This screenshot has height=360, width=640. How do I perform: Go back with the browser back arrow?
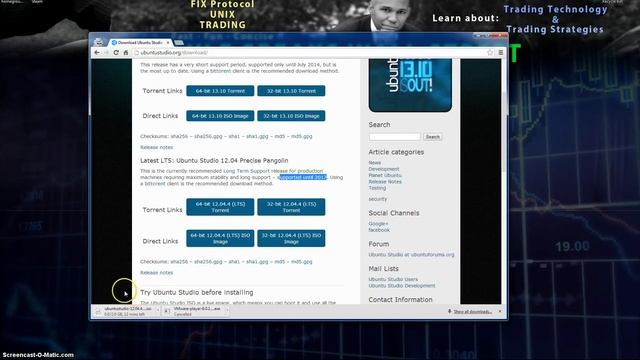[97, 53]
